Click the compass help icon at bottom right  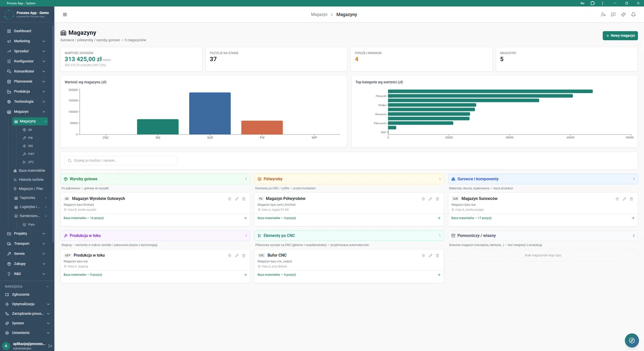point(632,341)
